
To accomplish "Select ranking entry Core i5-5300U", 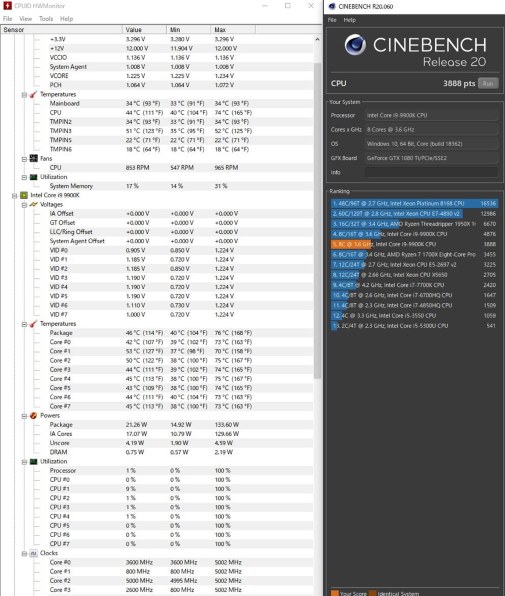I will pyautogui.click(x=414, y=326).
